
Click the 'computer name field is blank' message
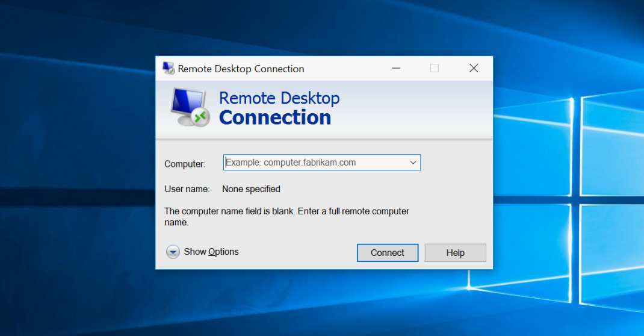(286, 216)
